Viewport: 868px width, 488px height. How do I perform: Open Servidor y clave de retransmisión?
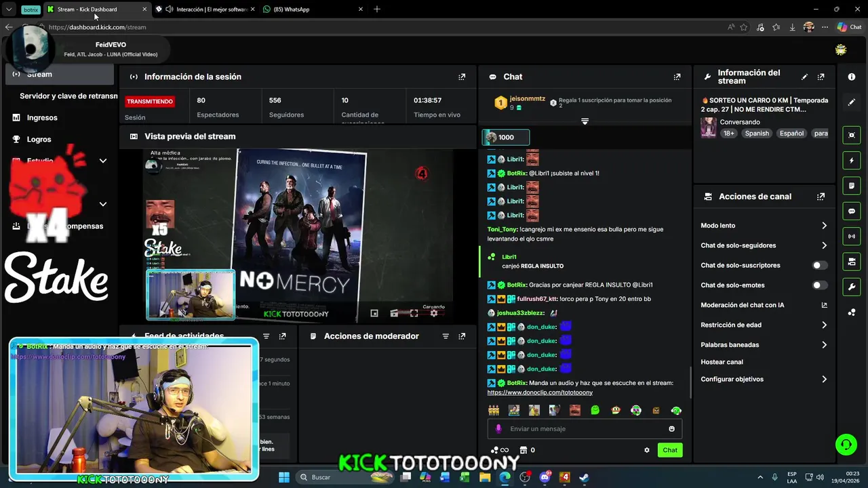click(x=68, y=96)
